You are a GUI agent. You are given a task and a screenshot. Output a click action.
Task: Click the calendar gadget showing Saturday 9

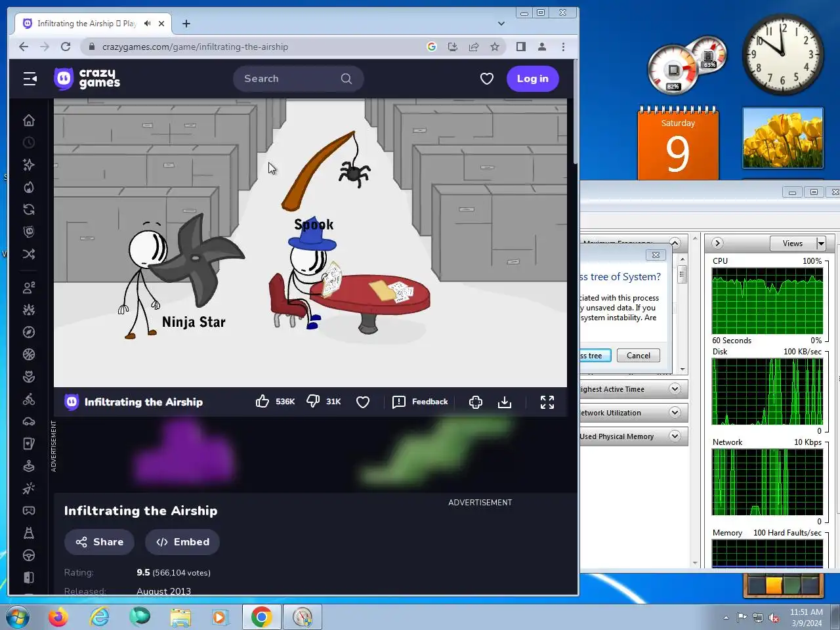[678, 143]
